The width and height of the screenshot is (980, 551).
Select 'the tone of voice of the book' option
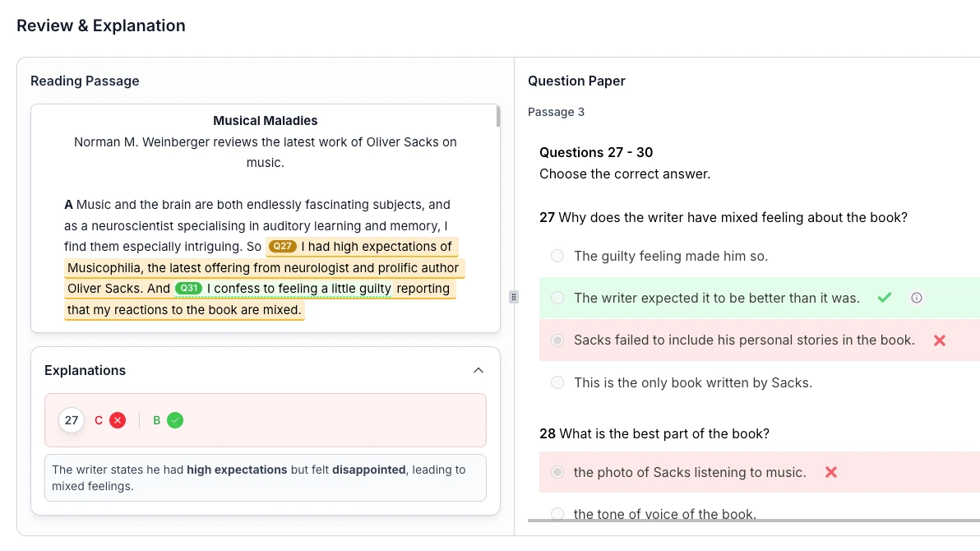click(x=557, y=514)
